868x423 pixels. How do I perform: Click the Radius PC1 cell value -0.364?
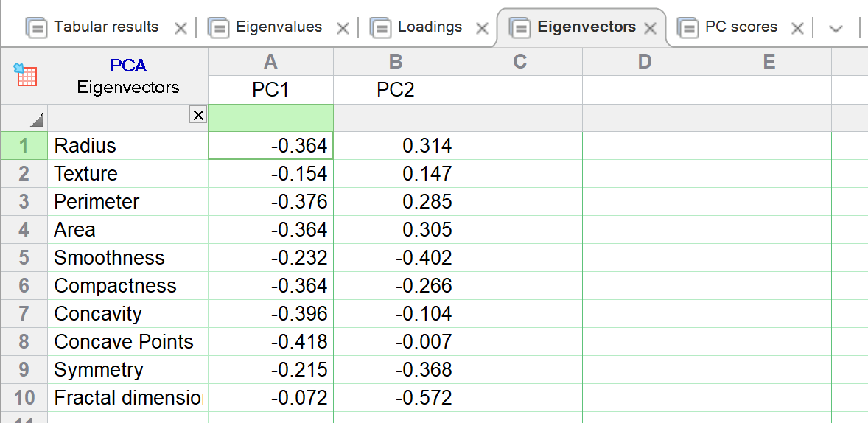pyautogui.click(x=270, y=146)
